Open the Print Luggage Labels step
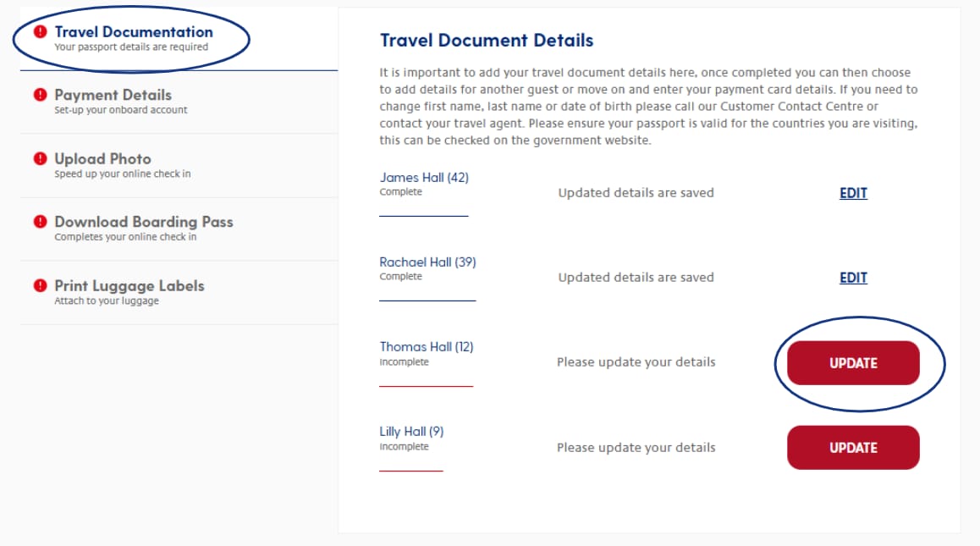The width and height of the screenshot is (980, 546). point(179,293)
